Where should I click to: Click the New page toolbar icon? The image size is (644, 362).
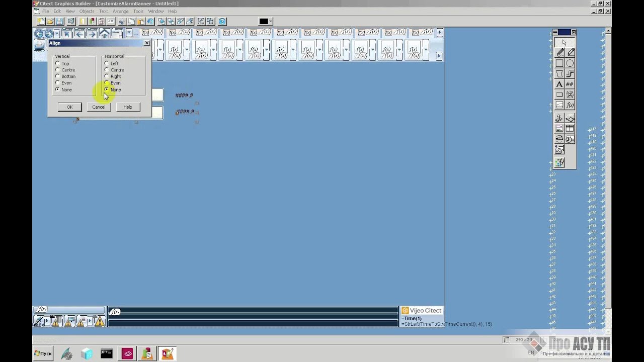(x=41, y=21)
